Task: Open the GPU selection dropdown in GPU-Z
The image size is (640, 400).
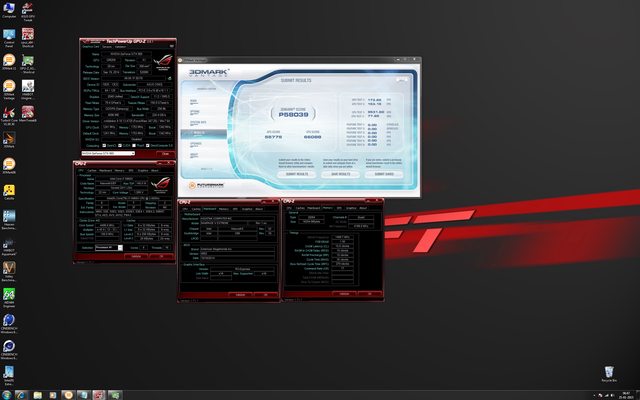Action: tap(108, 153)
